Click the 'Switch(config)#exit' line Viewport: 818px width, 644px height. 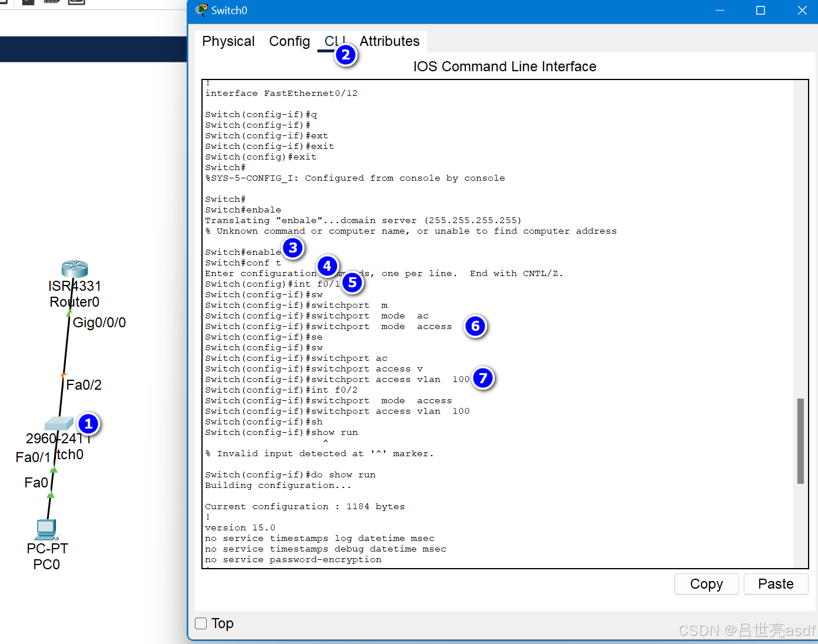pyautogui.click(x=260, y=157)
